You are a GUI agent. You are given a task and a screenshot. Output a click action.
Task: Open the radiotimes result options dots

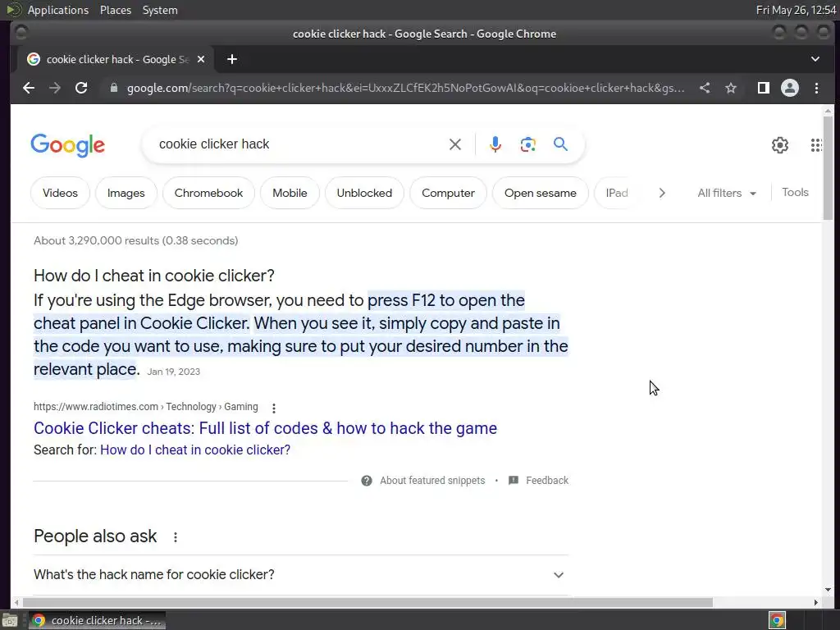point(274,409)
